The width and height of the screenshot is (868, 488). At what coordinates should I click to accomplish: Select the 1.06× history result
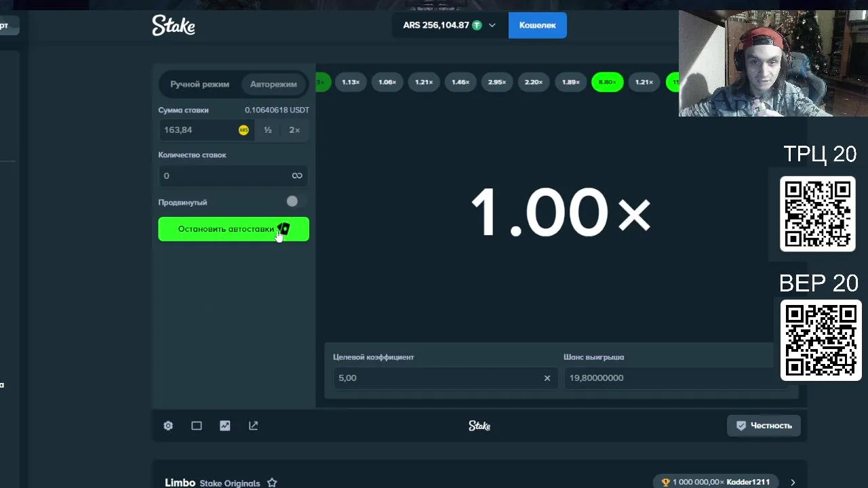(387, 82)
